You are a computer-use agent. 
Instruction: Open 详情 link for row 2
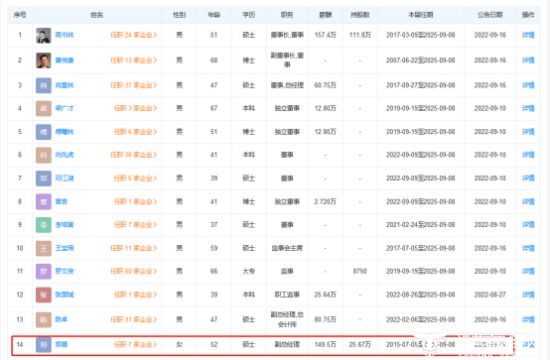click(528, 60)
